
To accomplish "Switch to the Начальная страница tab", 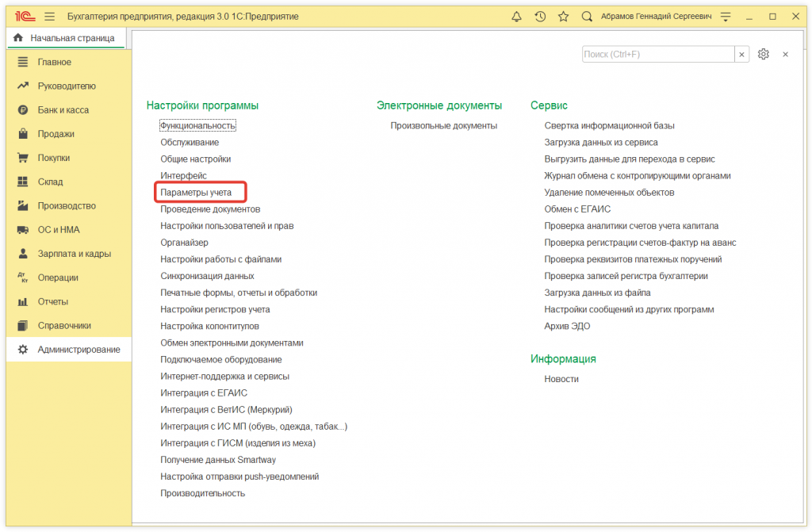I will coord(66,37).
